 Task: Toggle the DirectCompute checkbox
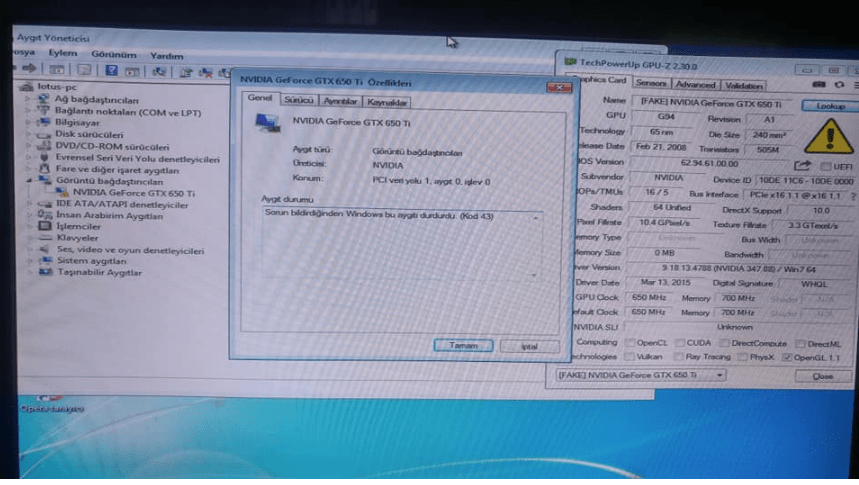[724, 343]
